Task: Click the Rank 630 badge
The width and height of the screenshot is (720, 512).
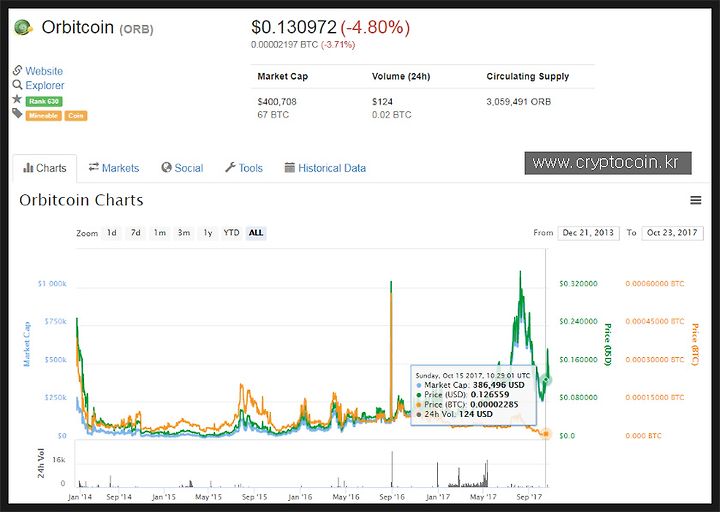Action: coord(44,101)
